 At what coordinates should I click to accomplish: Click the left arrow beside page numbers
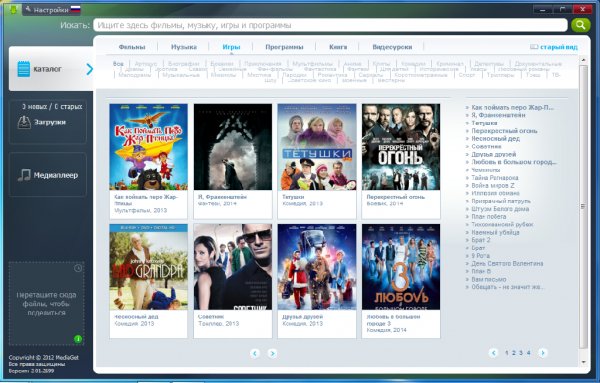point(493,353)
